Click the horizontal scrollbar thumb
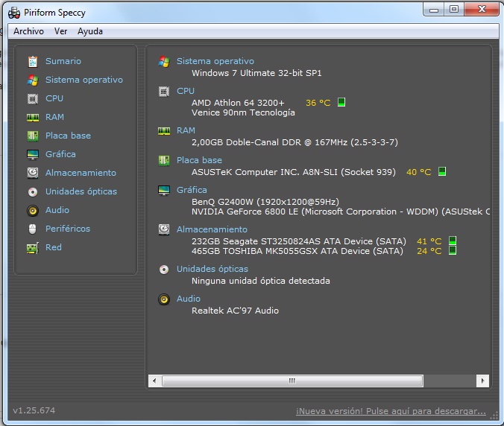This screenshot has height=426, width=504. (292, 381)
